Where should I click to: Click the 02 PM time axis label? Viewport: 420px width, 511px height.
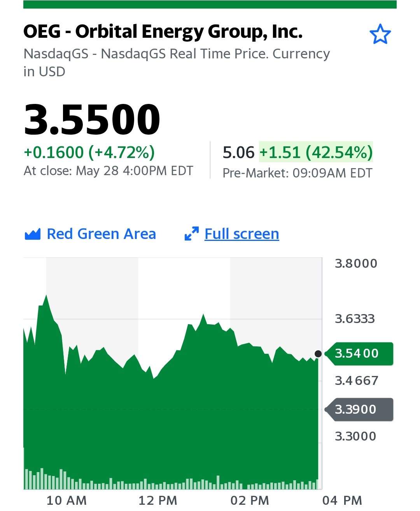[x=250, y=500]
